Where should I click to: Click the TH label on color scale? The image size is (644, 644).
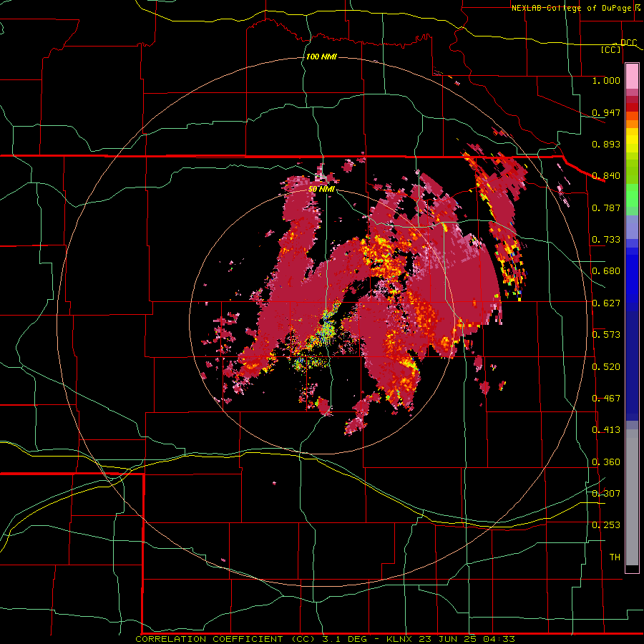pos(615,557)
